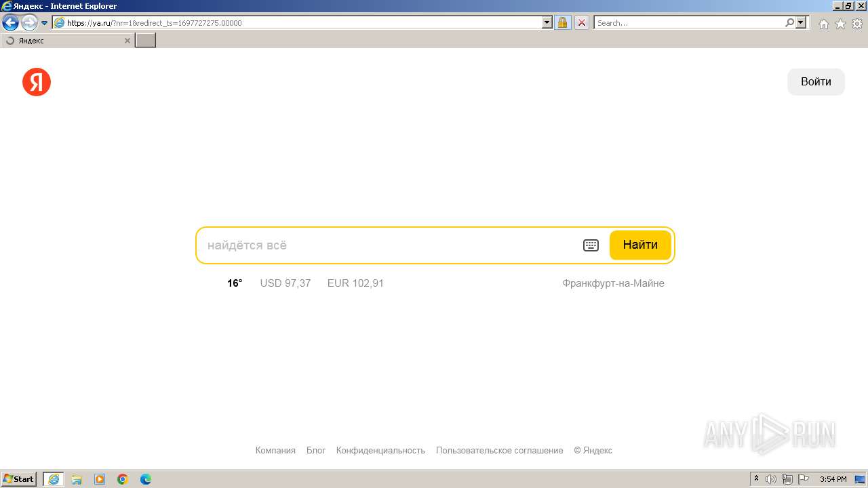The height and width of the screenshot is (488, 868).
Task: Go back with the IE Back arrow
Action: 10,22
